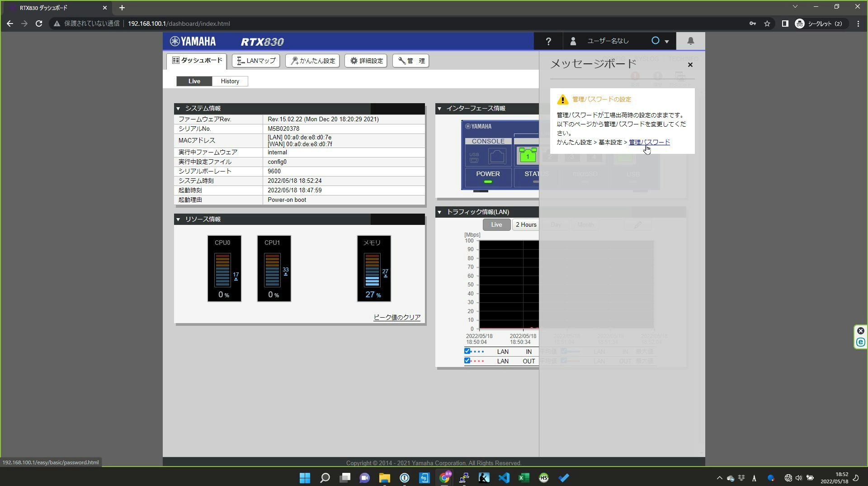The image size is (868, 486).
Task: Toggle the LAN IN graph checkbox
Action: coord(467,351)
